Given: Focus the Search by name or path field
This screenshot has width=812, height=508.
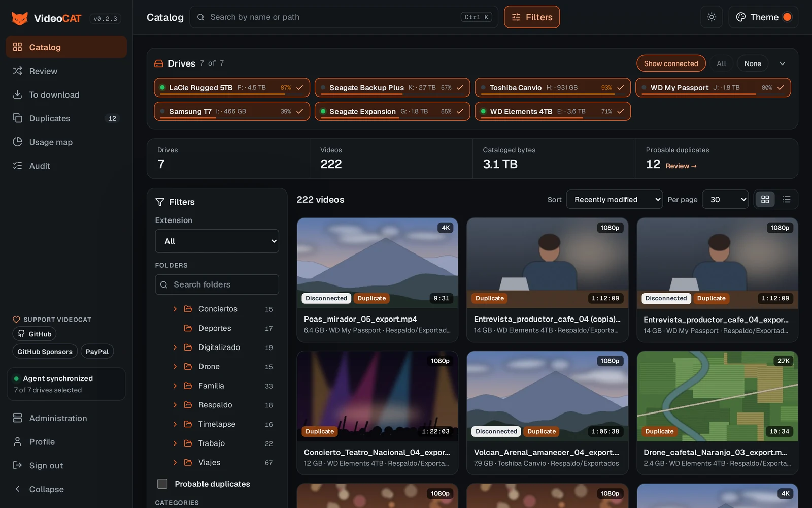Looking at the screenshot, I should 344,17.
